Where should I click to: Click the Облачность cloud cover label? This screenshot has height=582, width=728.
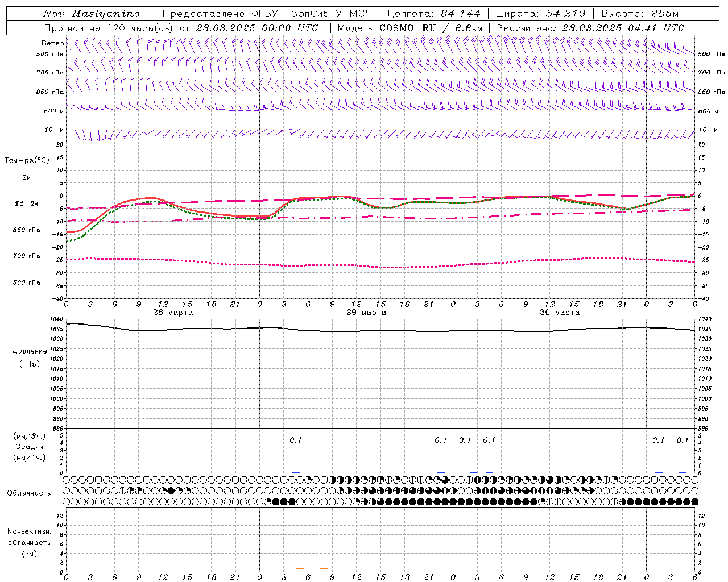29,493
